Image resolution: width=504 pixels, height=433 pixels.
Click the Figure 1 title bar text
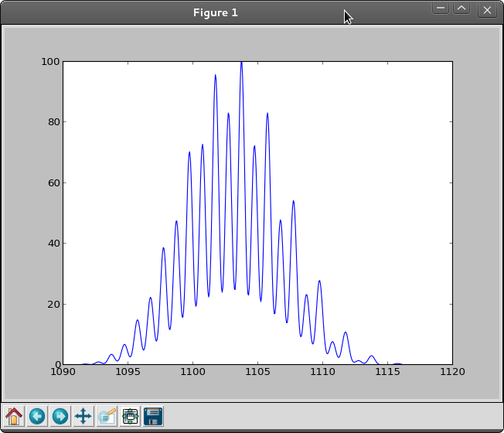(x=216, y=12)
